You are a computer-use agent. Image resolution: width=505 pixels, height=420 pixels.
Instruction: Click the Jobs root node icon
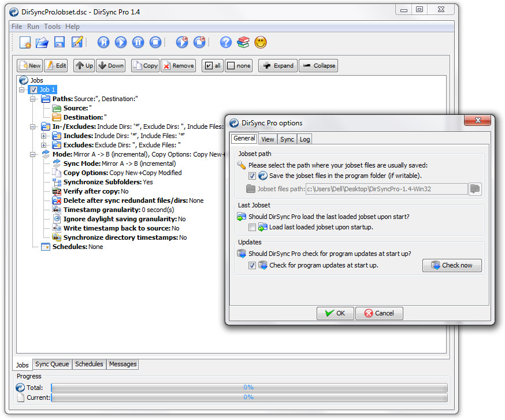coord(24,80)
